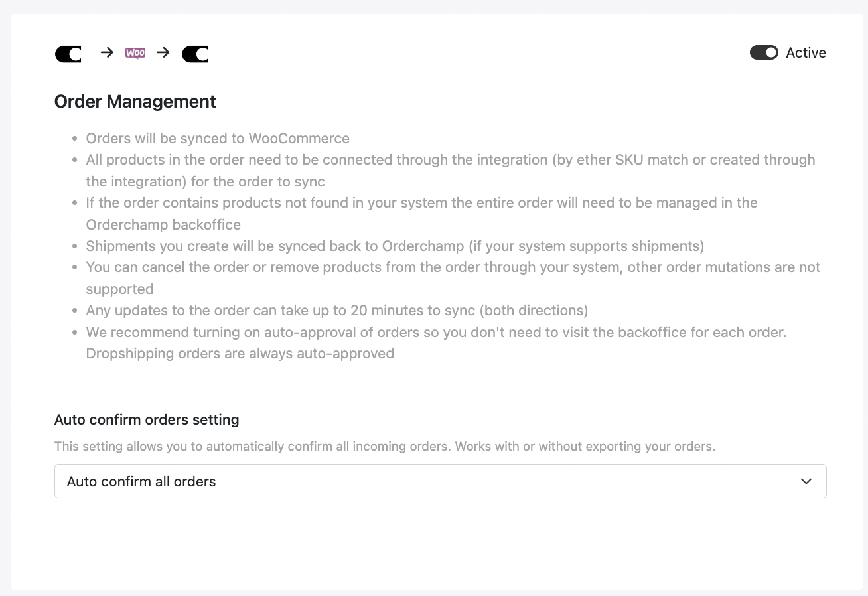The image size is (868, 596).
Task: Toggle the Active switch off
Action: [x=764, y=52]
